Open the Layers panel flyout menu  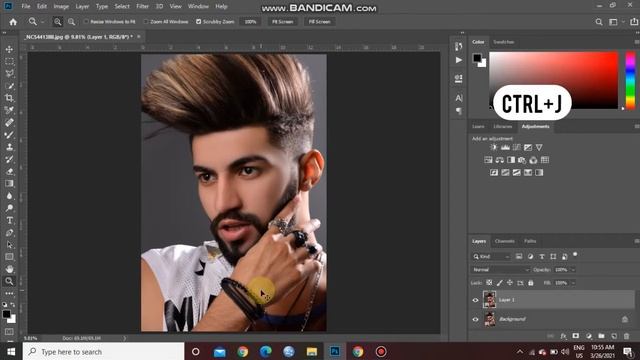pyautogui.click(x=636, y=241)
